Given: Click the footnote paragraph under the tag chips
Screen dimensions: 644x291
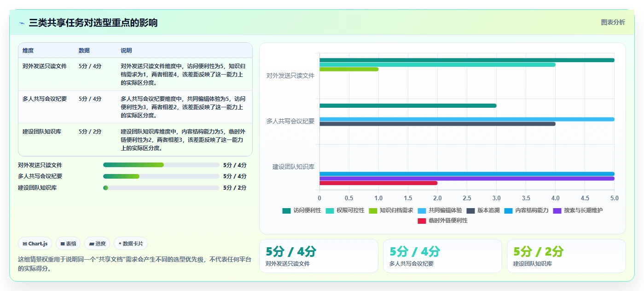Looking at the screenshot, I should 134,264.
